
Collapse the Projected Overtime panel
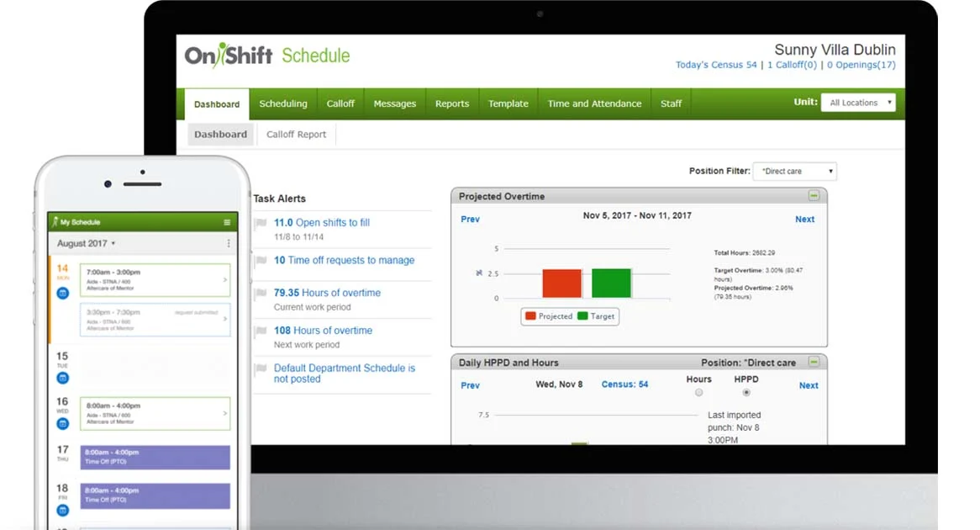[813, 196]
